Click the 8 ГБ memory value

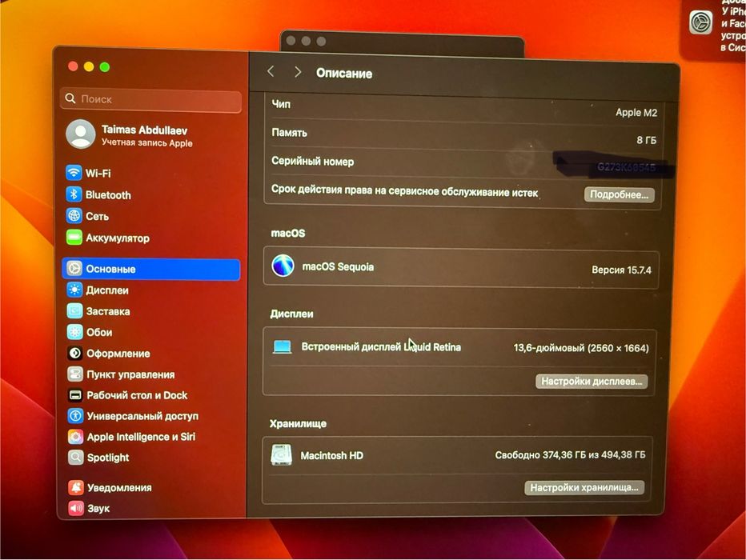[647, 140]
